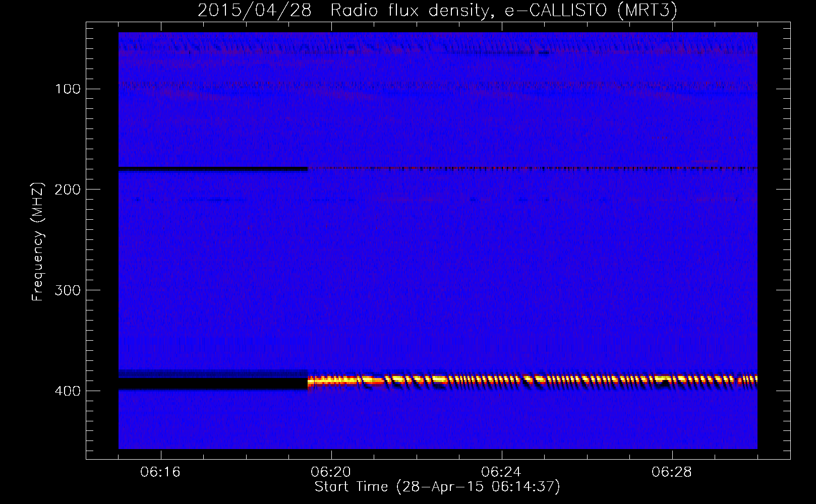Click the thin red line near 180 MHz

pos(533,168)
